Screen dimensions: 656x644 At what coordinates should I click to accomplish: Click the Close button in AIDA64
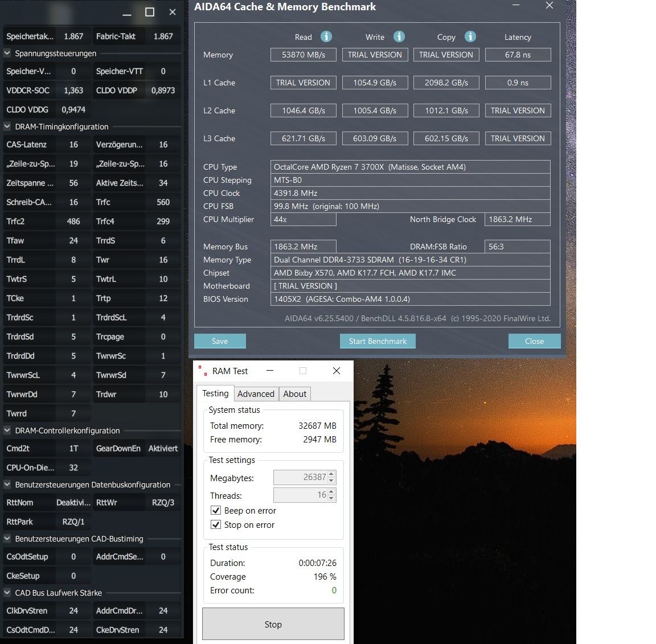click(x=534, y=341)
